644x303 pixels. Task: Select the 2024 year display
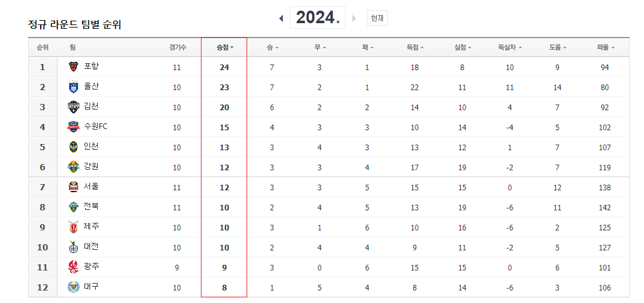[x=317, y=18]
